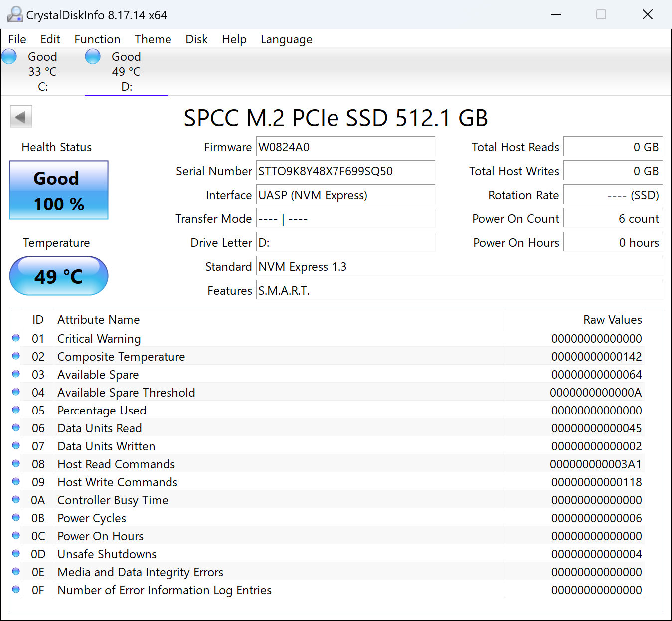Screen dimensions: 672x621
Task: Open the File menu
Action: [17, 39]
